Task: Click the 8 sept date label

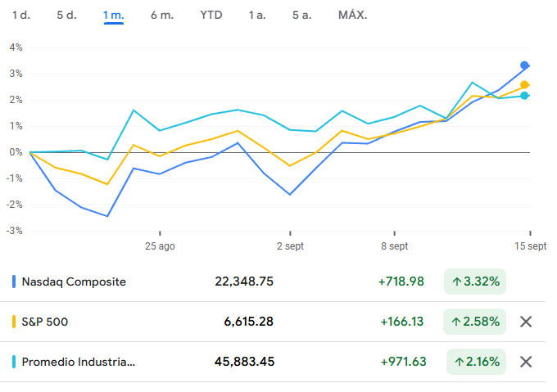Action: point(394,246)
